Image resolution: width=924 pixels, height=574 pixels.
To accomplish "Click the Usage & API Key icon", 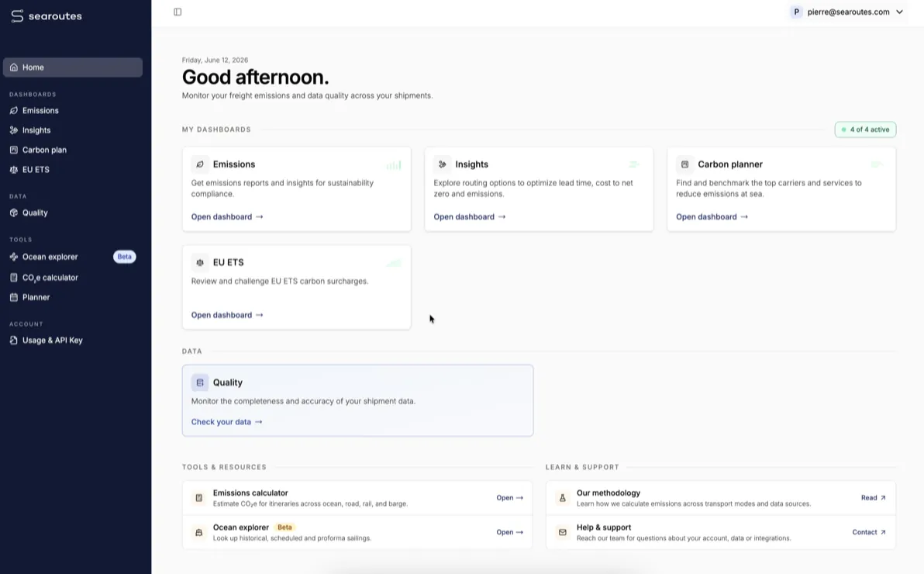I will point(13,341).
